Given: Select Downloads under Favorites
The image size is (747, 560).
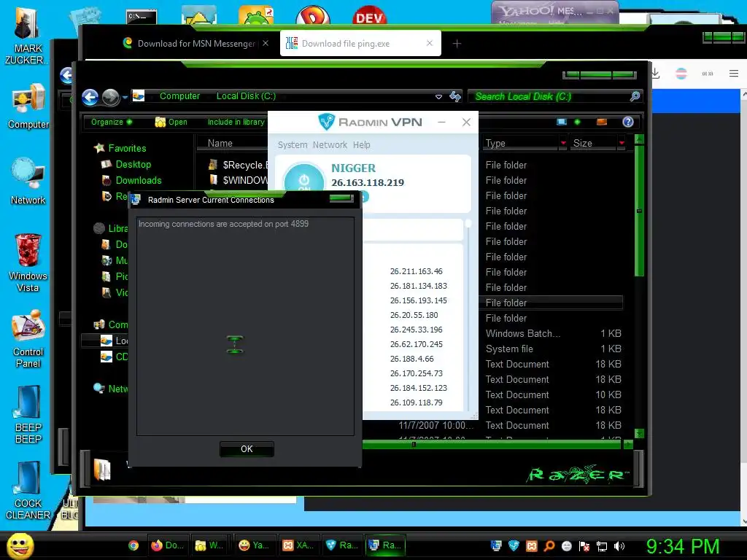Looking at the screenshot, I should point(131,181).
